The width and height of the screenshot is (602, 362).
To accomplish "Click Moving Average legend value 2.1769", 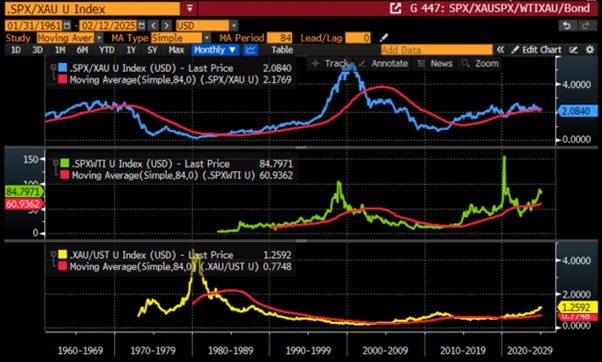I will (x=277, y=80).
